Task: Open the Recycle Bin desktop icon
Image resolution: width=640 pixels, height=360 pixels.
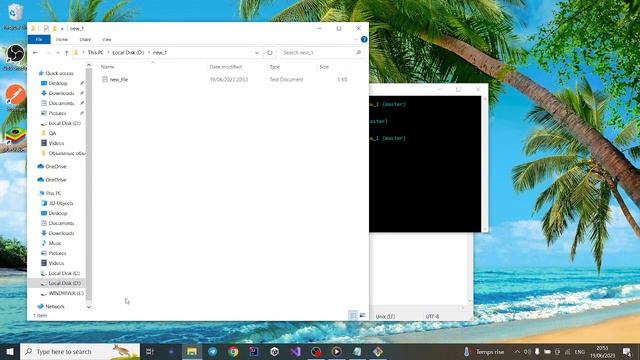Action: click(x=15, y=16)
